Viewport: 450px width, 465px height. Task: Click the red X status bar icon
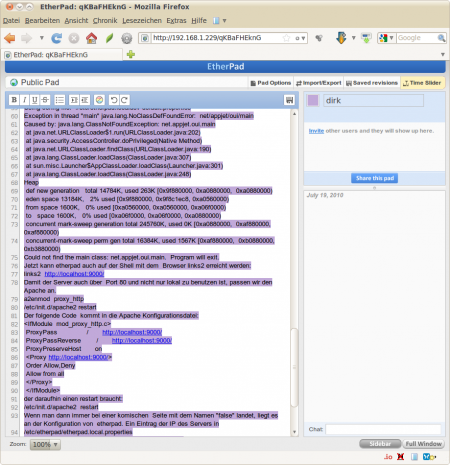[x=401, y=456]
